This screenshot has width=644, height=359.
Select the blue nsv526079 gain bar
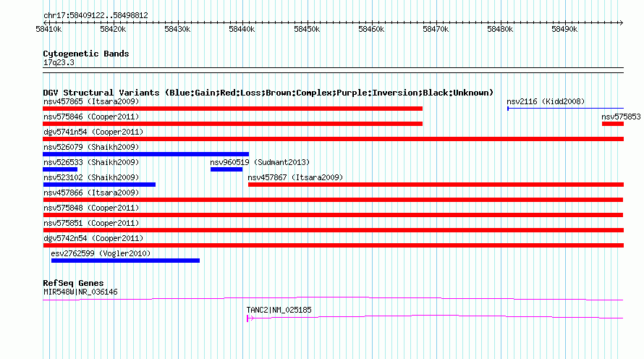(x=145, y=154)
